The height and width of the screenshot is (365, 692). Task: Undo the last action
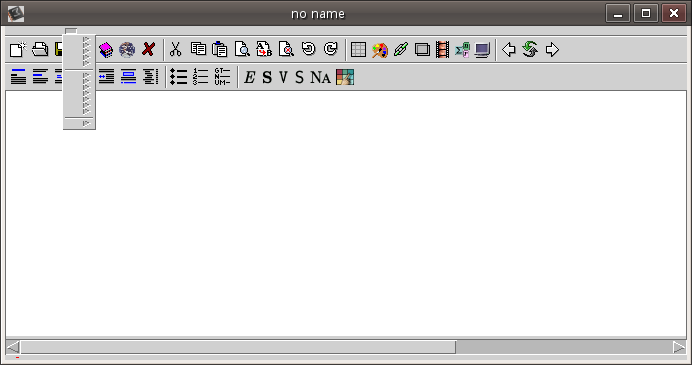coord(308,49)
